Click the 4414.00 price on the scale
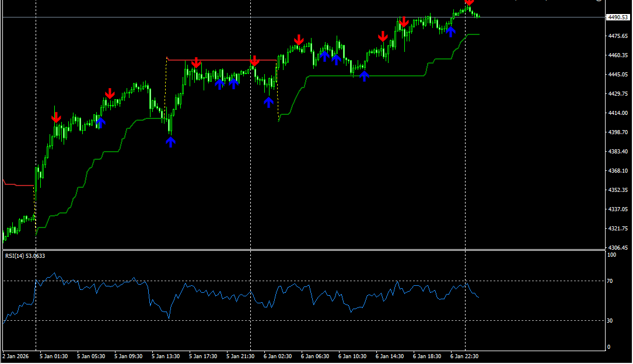The image size is (633, 364). pyautogui.click(x=617, y=113)
